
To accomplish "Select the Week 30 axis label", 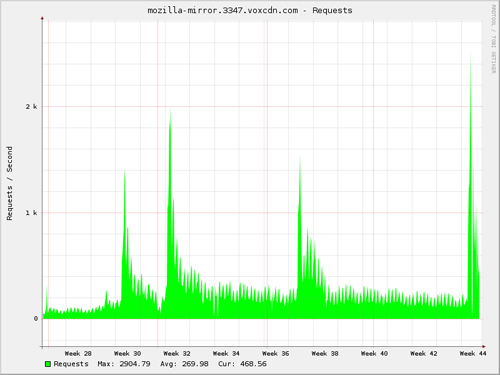I will coord(127,354).
